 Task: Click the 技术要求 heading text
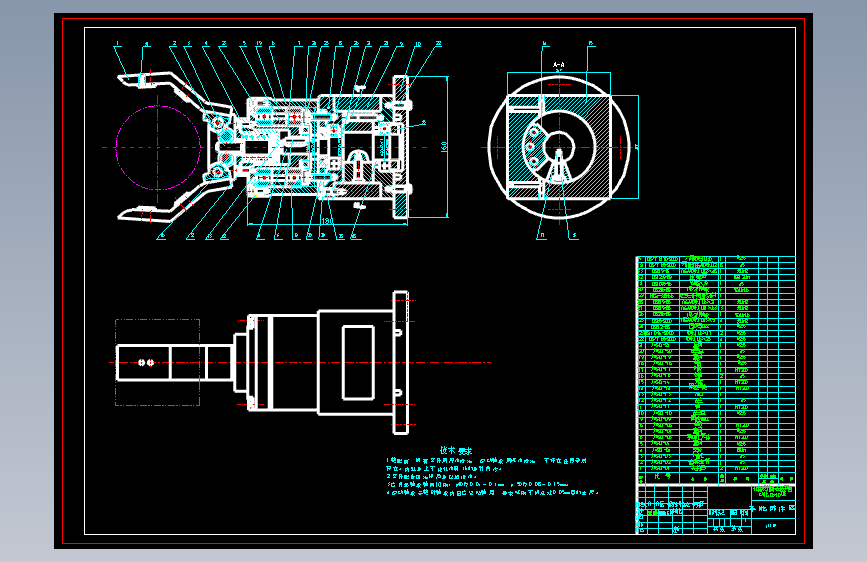456,451
